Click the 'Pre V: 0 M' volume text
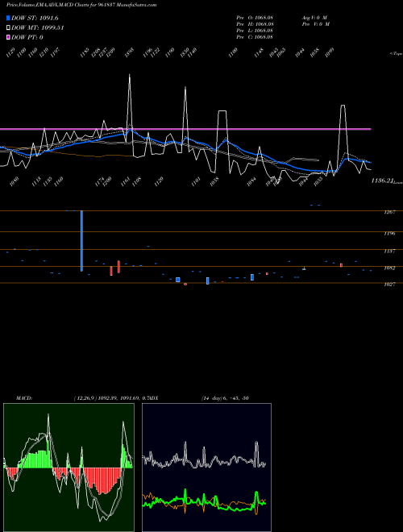The height and width of the screenshot is (532, 403). (316, 24)
